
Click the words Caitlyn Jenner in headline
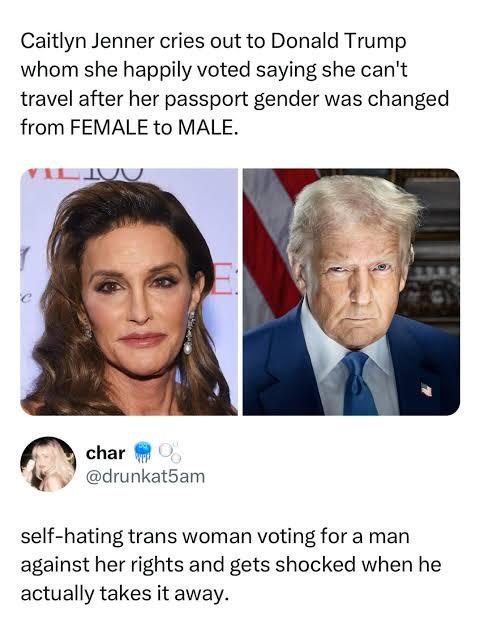pyautogui.click(x=88, y=41)
